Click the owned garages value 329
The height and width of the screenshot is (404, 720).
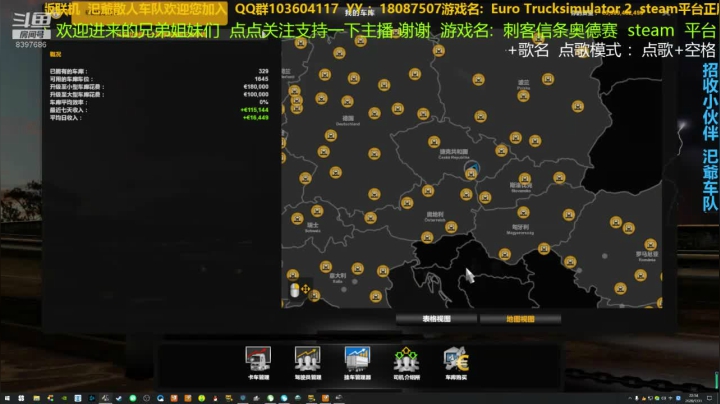pyautogui.click(x=263, y=71)
